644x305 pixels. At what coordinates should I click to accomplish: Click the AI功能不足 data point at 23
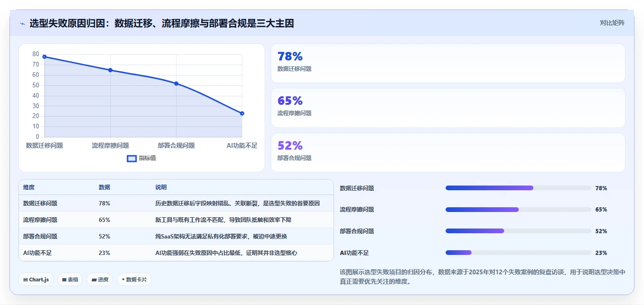(x=242, y=113)
